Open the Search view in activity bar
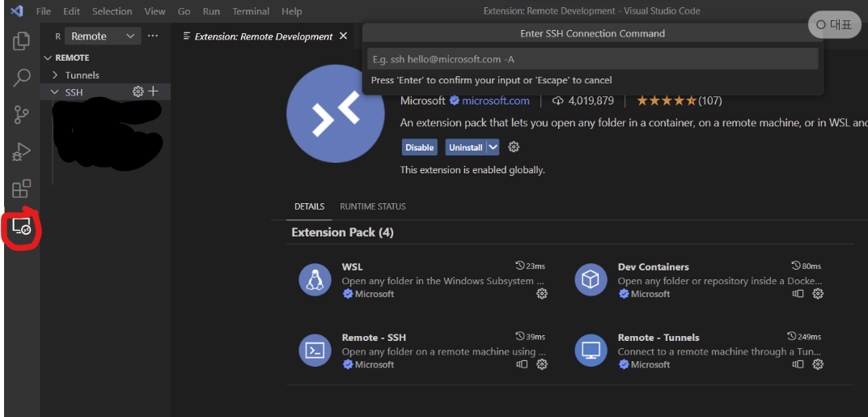 21,78
